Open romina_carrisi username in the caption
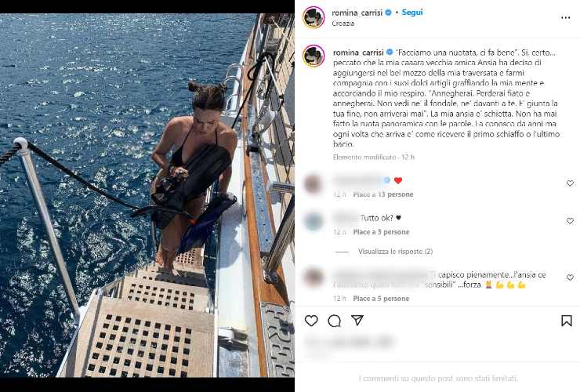 pos(358,53)
